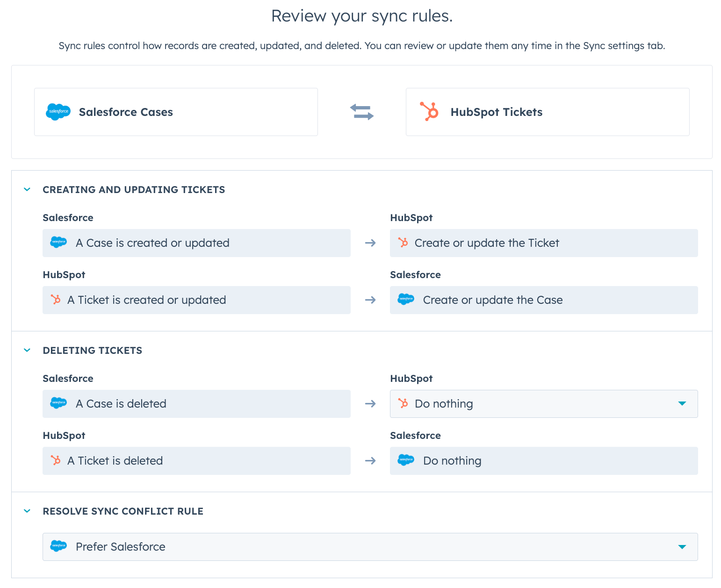The height and width of the screenshot is (588, 721).
Task: Click the HubSpot Tickets object card
Action: click(x=547, y=112)
